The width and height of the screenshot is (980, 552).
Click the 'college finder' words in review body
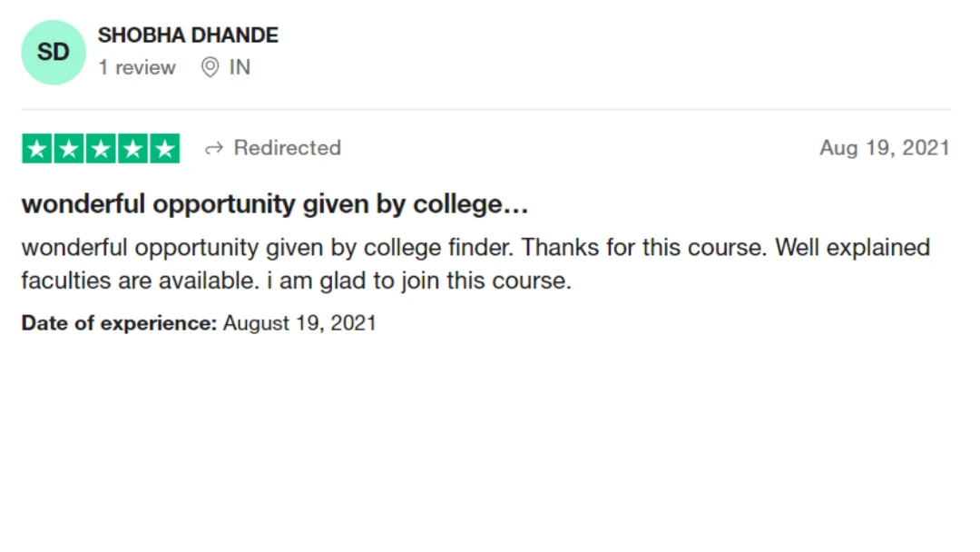click(438, 248)
